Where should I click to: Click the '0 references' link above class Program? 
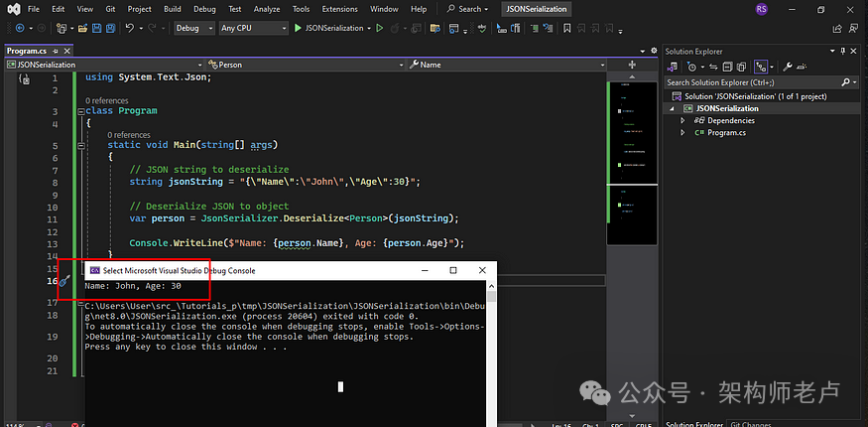tap(106, 101)
